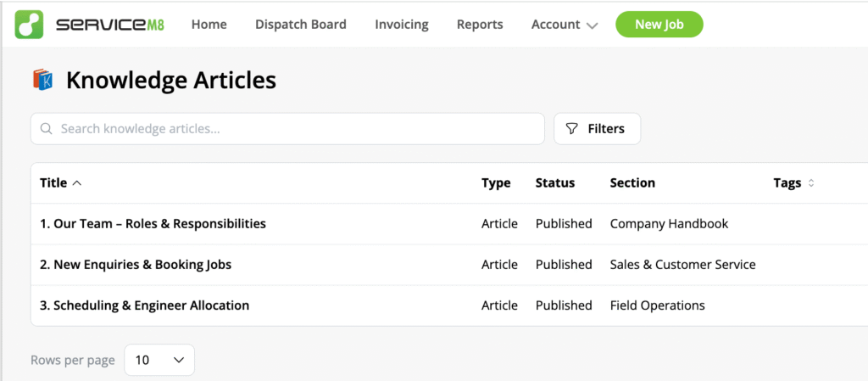Click the Company Handbook section cell
Image resolution: width=868 pixels, height=381 pixels.
(670, 224)
